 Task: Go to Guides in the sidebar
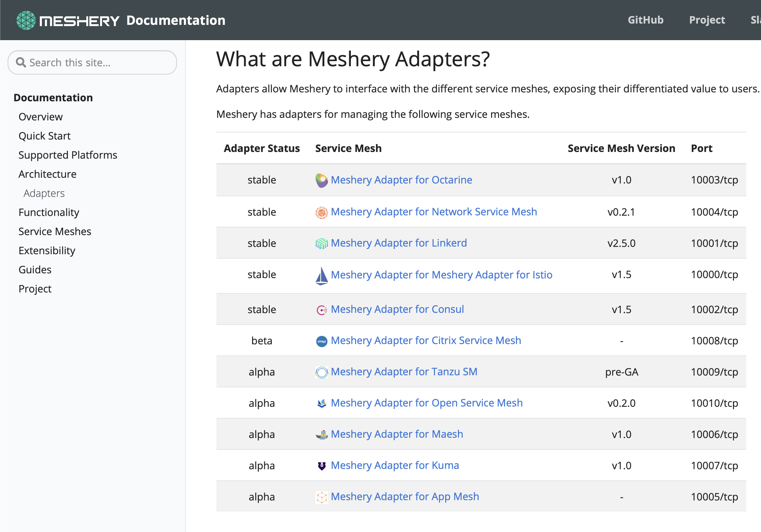click(x=35, y=270)
